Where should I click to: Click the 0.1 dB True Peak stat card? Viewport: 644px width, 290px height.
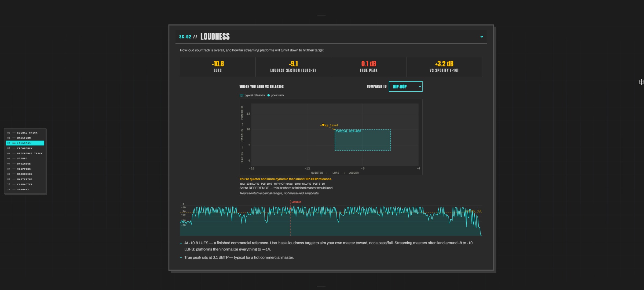368,67
